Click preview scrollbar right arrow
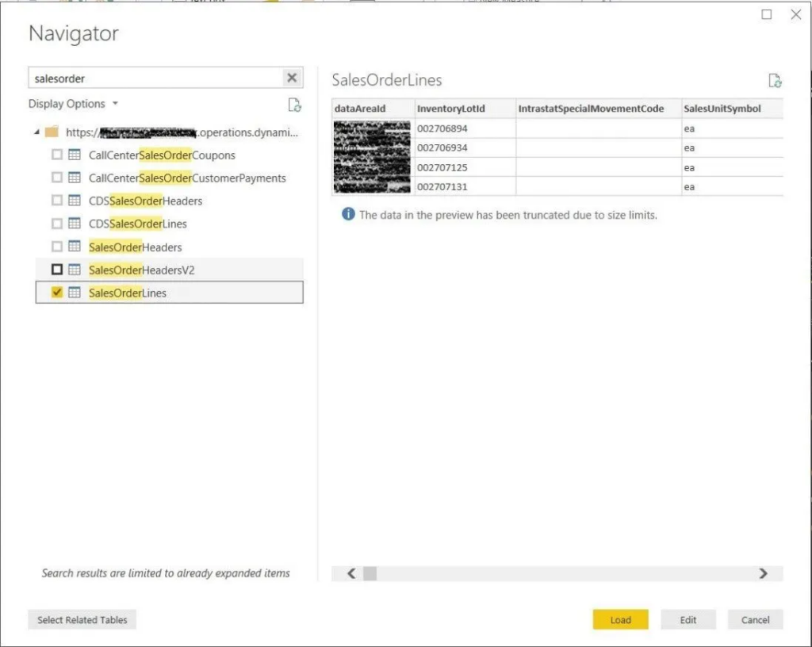The image size is (812, 647). pos(763,573)
